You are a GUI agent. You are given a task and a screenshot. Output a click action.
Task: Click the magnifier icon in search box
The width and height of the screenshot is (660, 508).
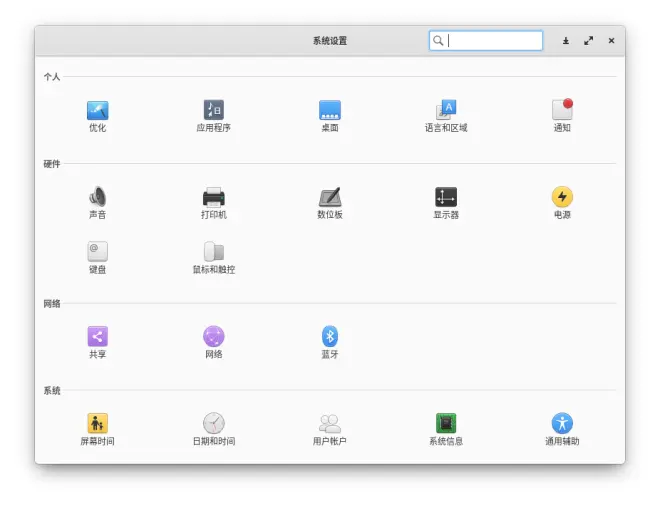(x=438, y=40)
